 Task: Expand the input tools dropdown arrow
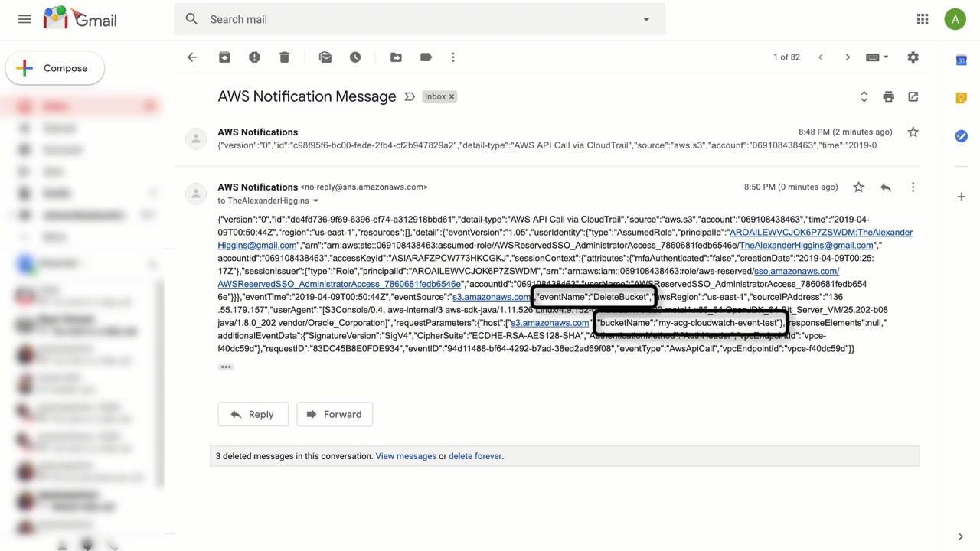pyautogui.click(x=886, y=57)
